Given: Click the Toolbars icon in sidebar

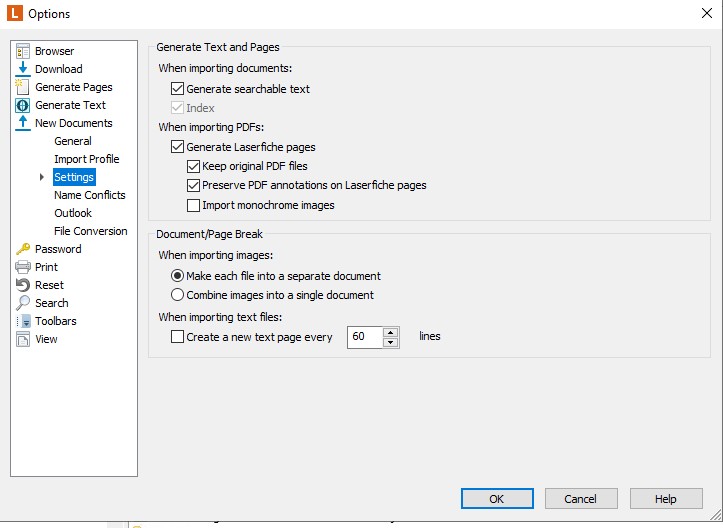Looking at the screenshot, I should [23, 321].
